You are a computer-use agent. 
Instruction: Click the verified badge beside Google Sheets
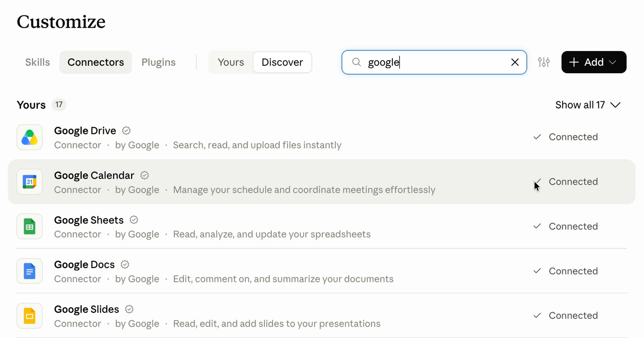[x=134, y=220]
